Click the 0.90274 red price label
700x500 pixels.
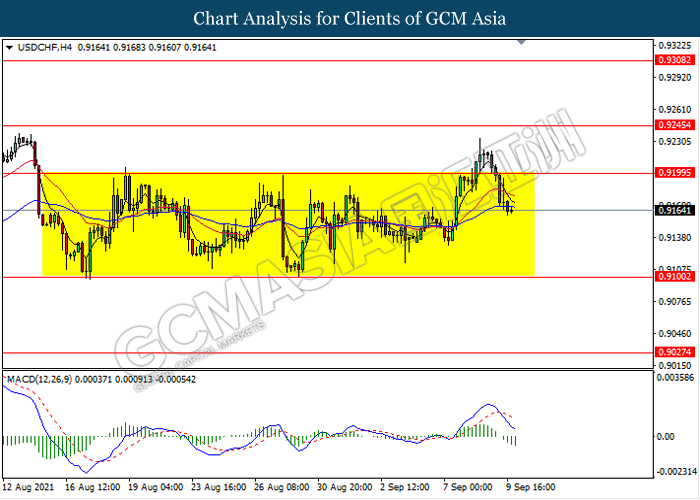669,352
